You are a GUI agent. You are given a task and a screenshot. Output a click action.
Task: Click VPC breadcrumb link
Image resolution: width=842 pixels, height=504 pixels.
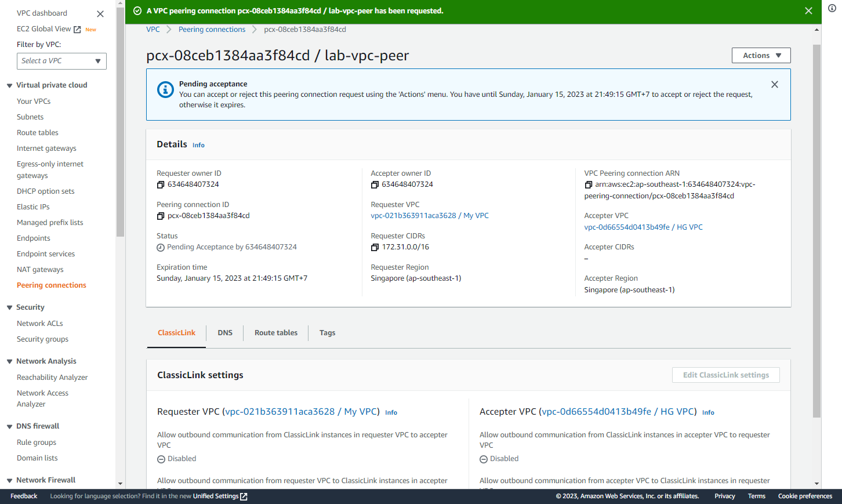pos(153,30)
